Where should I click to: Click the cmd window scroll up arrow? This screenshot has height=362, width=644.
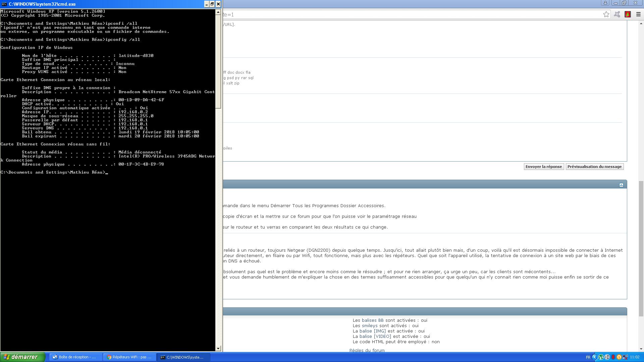(218, 12)
